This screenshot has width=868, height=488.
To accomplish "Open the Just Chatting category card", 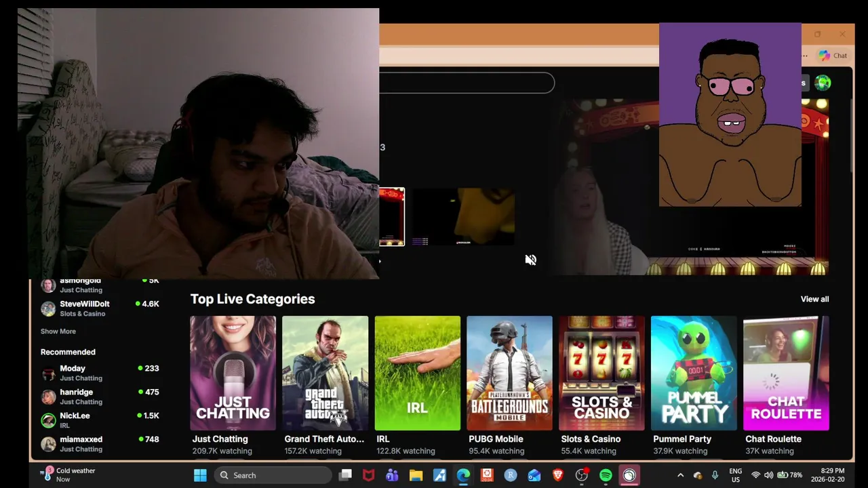I will coord(233,373).
